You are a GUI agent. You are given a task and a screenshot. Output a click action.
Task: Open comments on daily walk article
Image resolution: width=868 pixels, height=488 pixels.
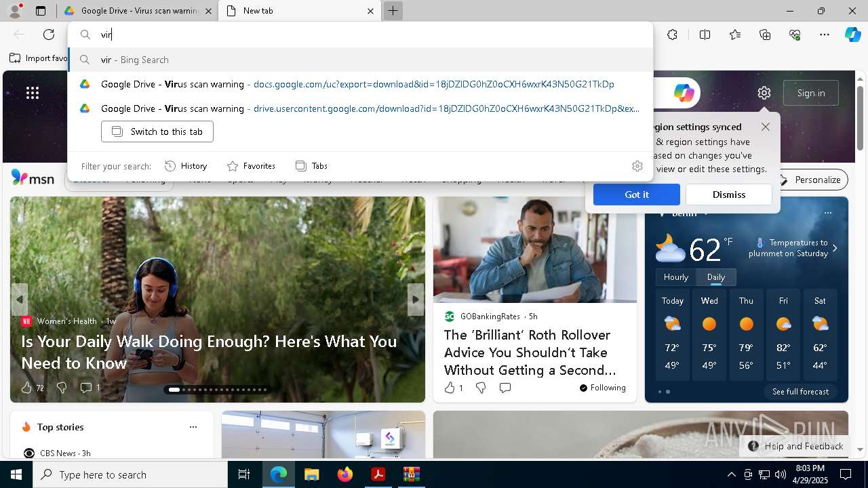coord(90,388)
